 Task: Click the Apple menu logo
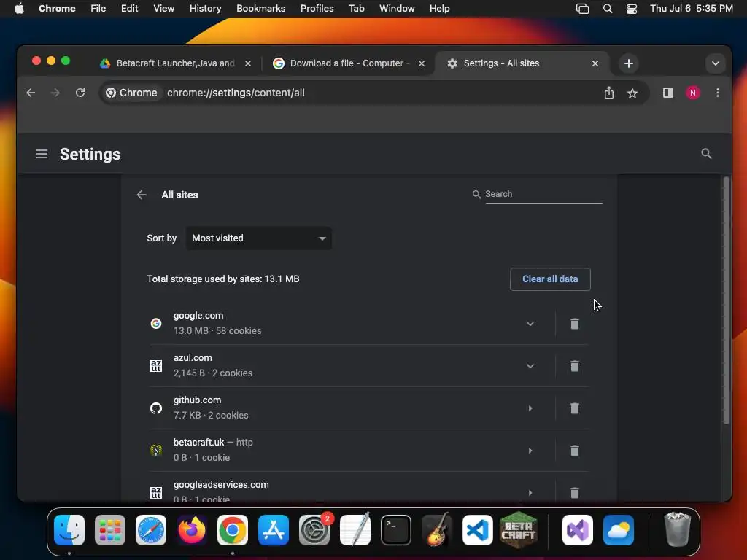[19, 9]
